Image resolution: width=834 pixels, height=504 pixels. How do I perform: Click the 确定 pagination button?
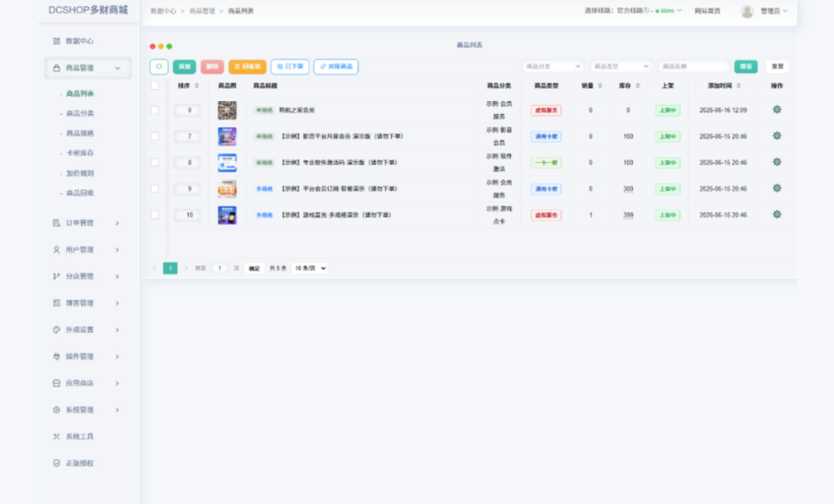click(254, 269)
